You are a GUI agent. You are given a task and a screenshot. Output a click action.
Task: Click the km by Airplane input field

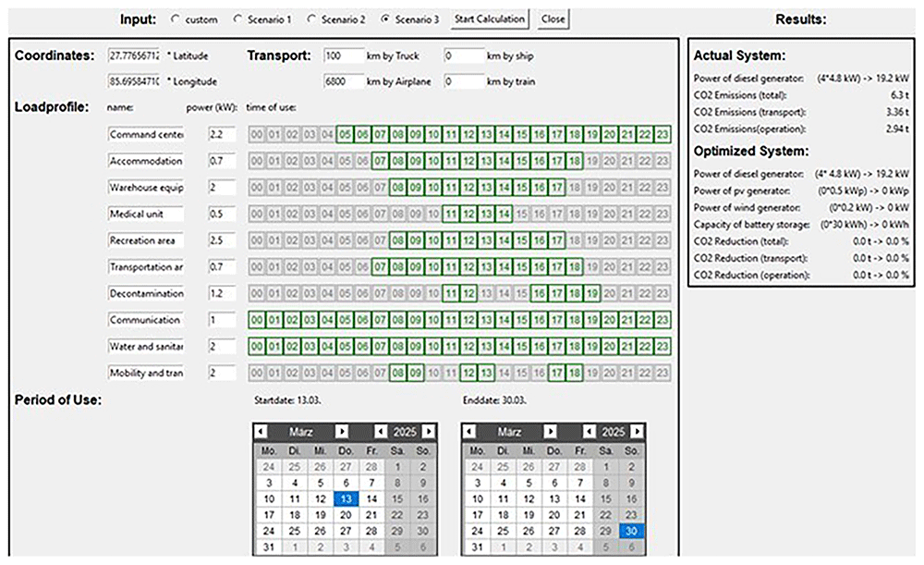point(343,81)
